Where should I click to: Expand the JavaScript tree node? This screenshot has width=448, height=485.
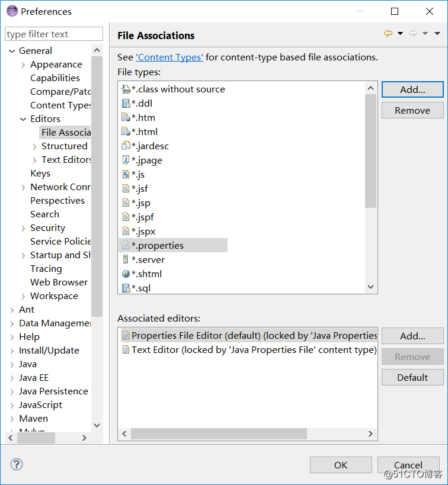click(x=12, y=405)
